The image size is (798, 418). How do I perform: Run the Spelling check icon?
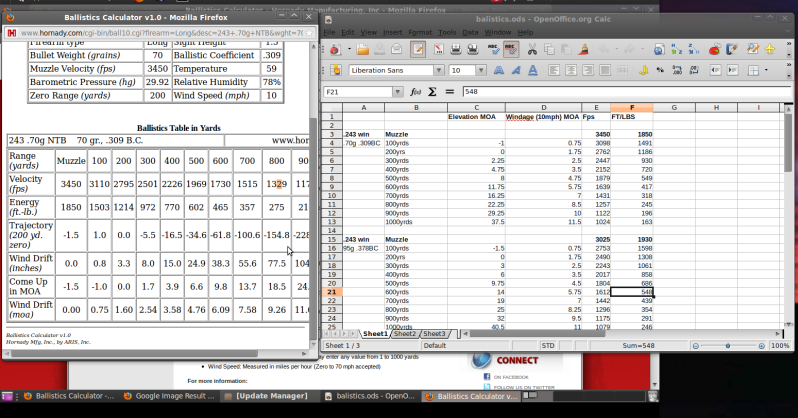click(493, 49)
